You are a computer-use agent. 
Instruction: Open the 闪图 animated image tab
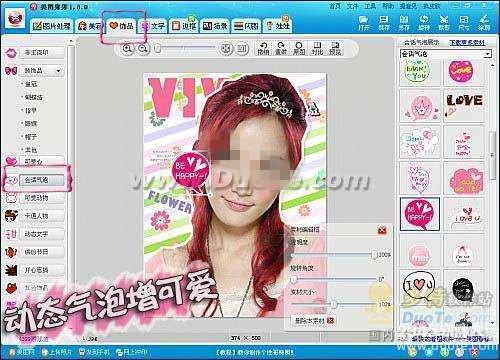pos(246,26)
